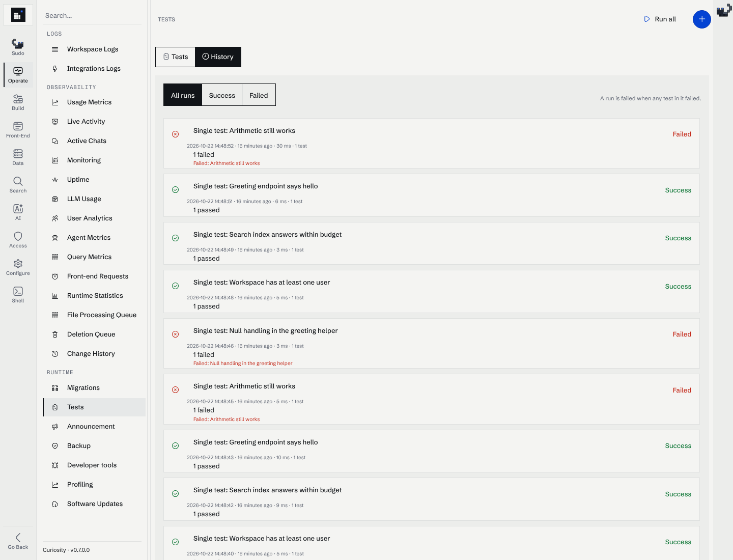Select Tests in Runtime sidebar

click(94, 407)
